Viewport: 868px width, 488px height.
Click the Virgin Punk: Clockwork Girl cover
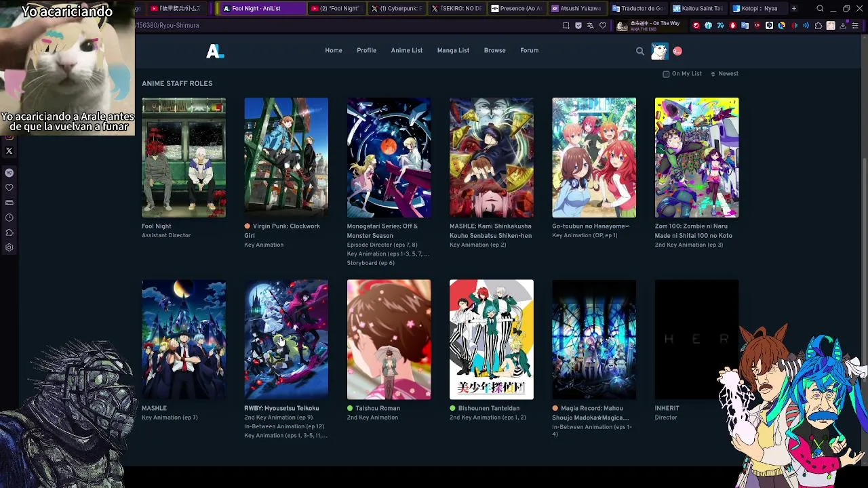click(286, 157)
